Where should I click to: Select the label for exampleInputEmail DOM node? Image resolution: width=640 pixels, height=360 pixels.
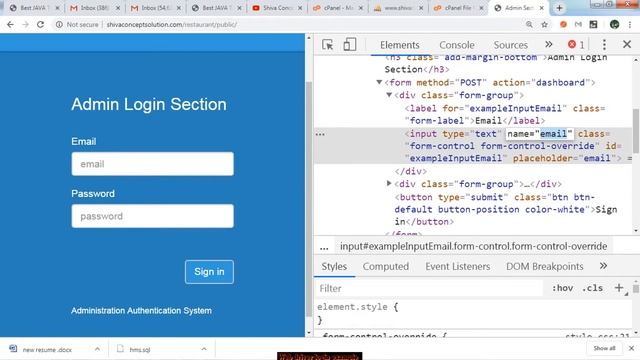pos(505,114)
